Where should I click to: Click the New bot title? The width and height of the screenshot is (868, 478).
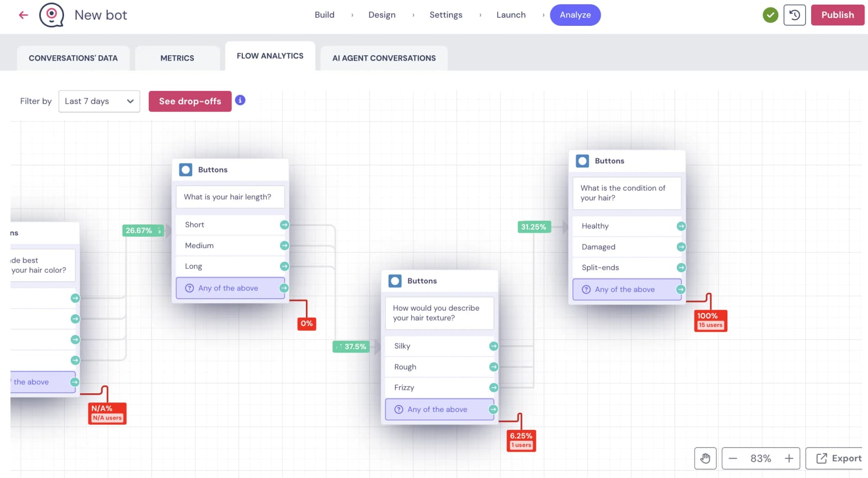(x=101, y=15)
